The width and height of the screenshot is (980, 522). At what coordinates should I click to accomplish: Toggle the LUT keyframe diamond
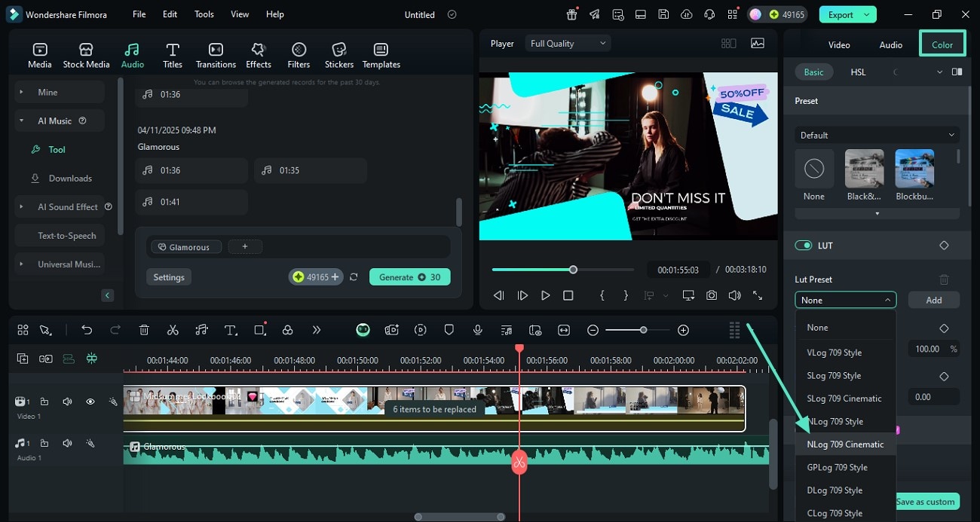pyautogui.click(x=944, y=246)
